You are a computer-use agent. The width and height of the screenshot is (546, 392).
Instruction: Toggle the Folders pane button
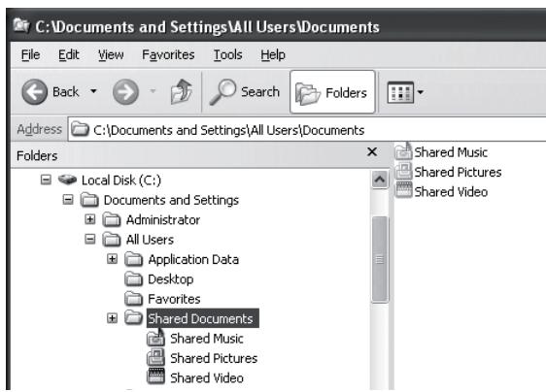(x=332, y=92)
